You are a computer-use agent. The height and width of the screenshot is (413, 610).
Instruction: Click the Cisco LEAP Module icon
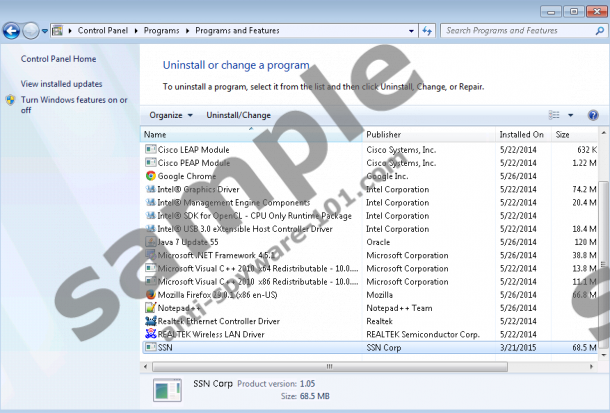(x=150, y=150)
